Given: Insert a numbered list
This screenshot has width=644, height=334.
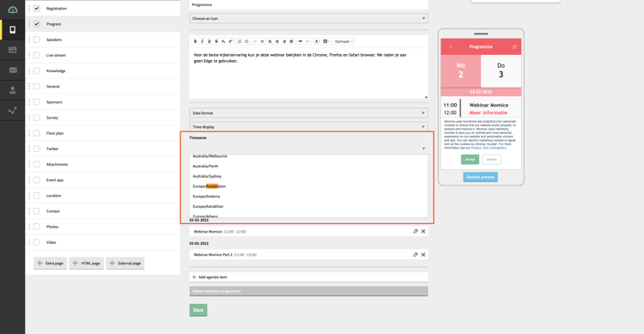Looking at the screenshot, I should coord(240,41).
